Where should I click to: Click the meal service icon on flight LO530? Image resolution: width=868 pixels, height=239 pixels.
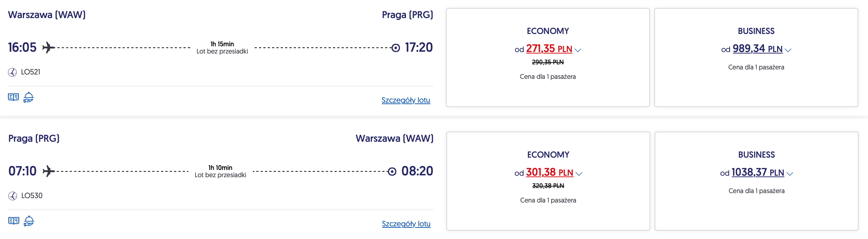point(29,221)
